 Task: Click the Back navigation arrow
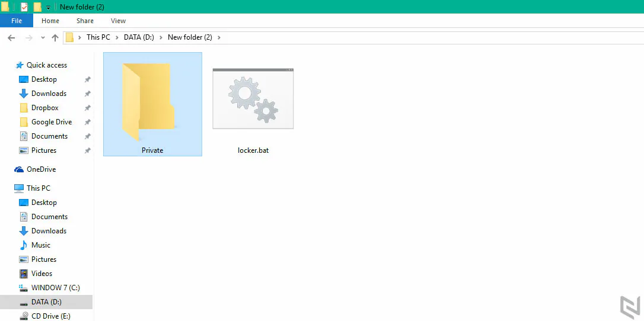coord(11,38)
